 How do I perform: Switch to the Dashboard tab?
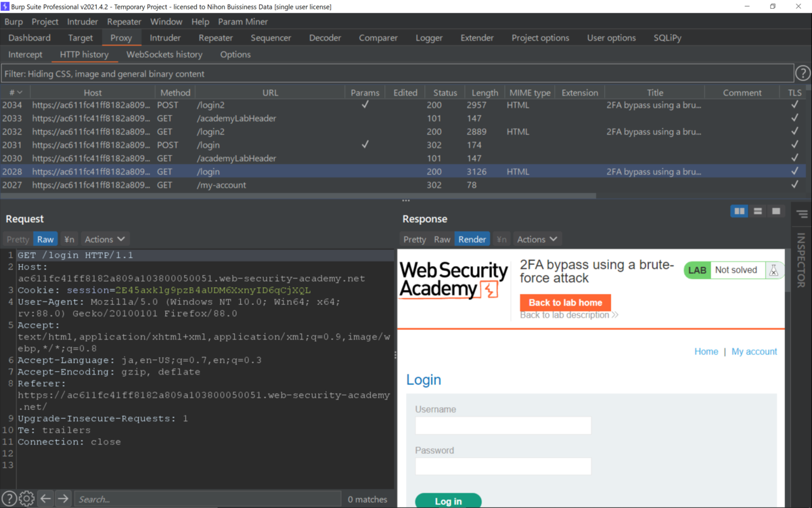tap(30, 38)
